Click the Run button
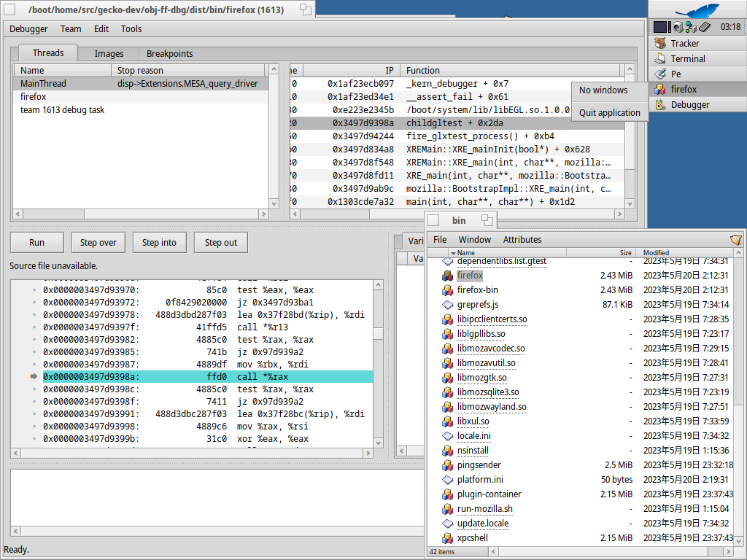Image resolution: width=747 pixels, height=560 pixels. (36, 242)
